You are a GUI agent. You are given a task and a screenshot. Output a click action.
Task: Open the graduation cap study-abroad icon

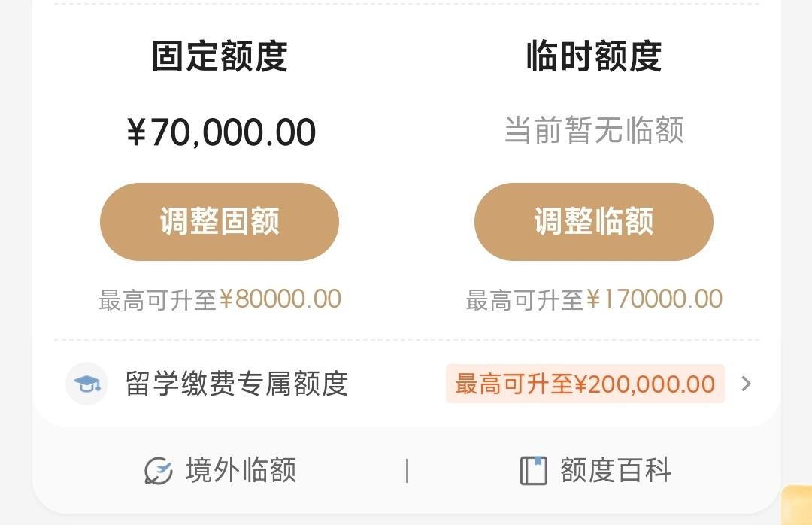(87, 384)
